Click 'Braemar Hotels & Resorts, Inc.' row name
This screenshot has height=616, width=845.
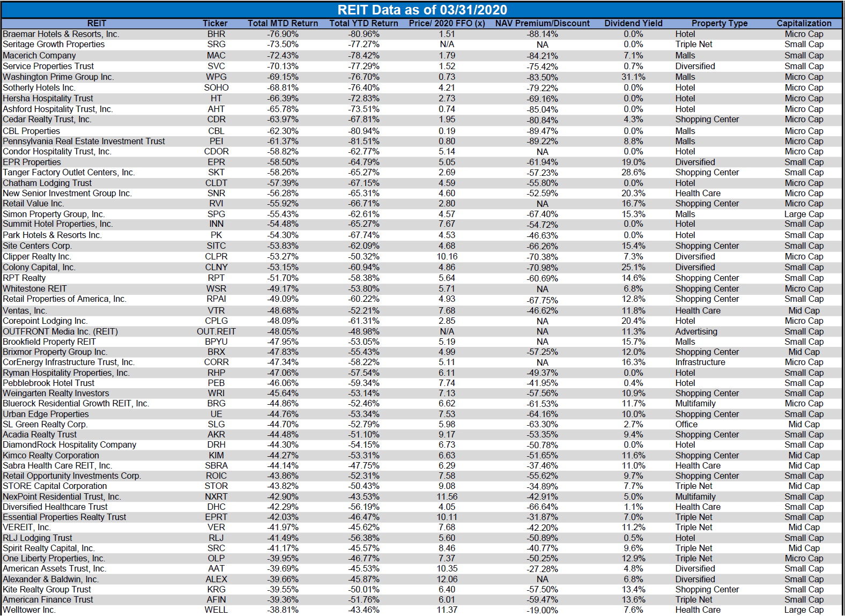(61, 34)
